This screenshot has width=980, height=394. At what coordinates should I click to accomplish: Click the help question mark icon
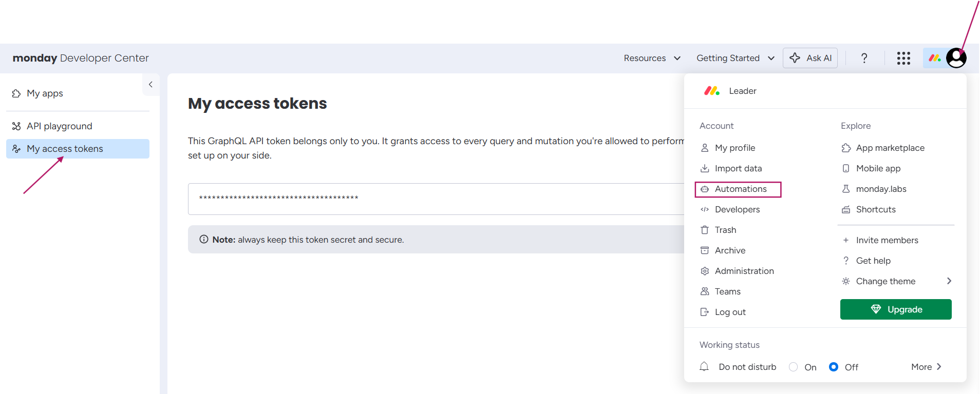coord(864,58)
